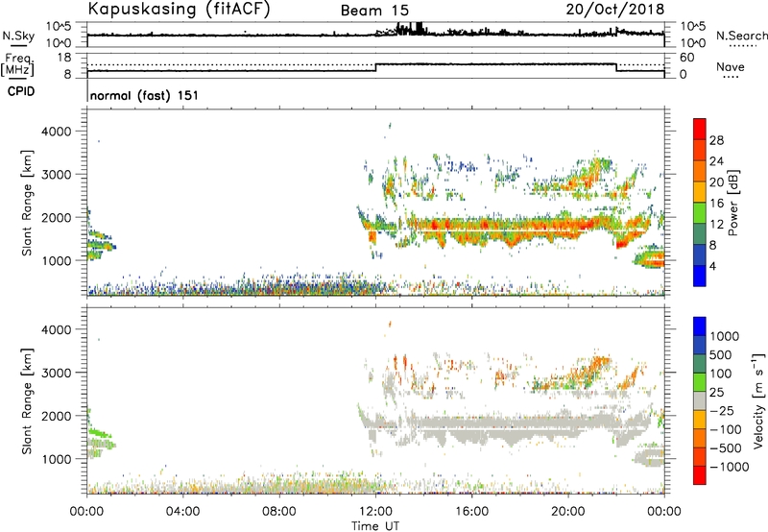Click the 'Power [dB]' color bar title
Viewport: 768px width, 532px height.
(733, 203)
